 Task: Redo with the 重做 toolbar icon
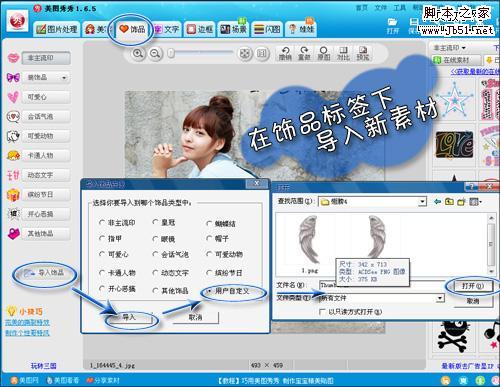click(304, 53)
